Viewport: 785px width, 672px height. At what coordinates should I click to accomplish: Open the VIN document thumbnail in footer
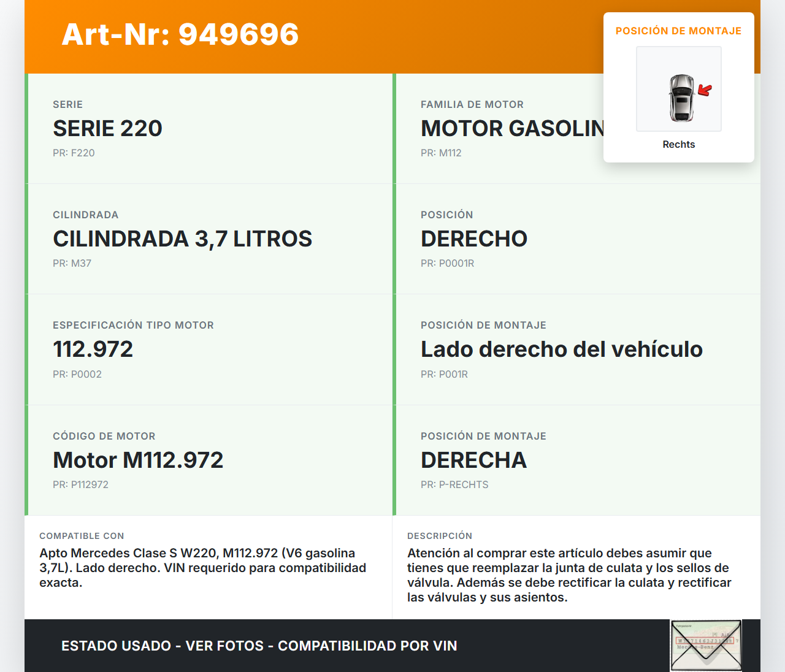click(706, 645)
